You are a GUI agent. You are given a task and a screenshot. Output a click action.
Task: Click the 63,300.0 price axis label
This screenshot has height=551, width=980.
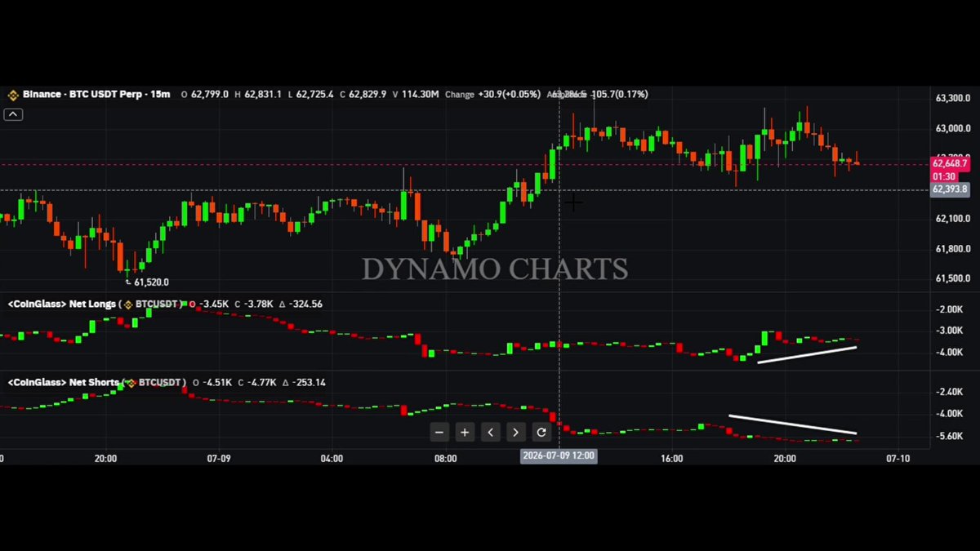952,98
